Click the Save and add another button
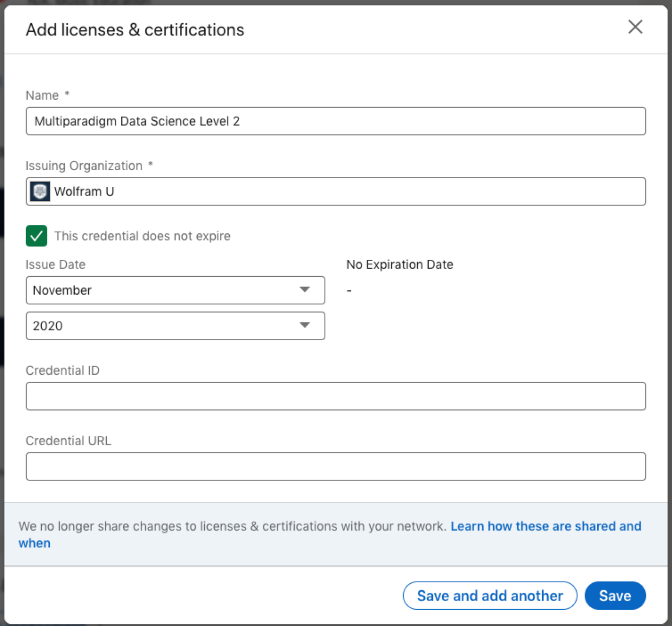This screenshot has width=672, height=626. [x=490, y=596]
